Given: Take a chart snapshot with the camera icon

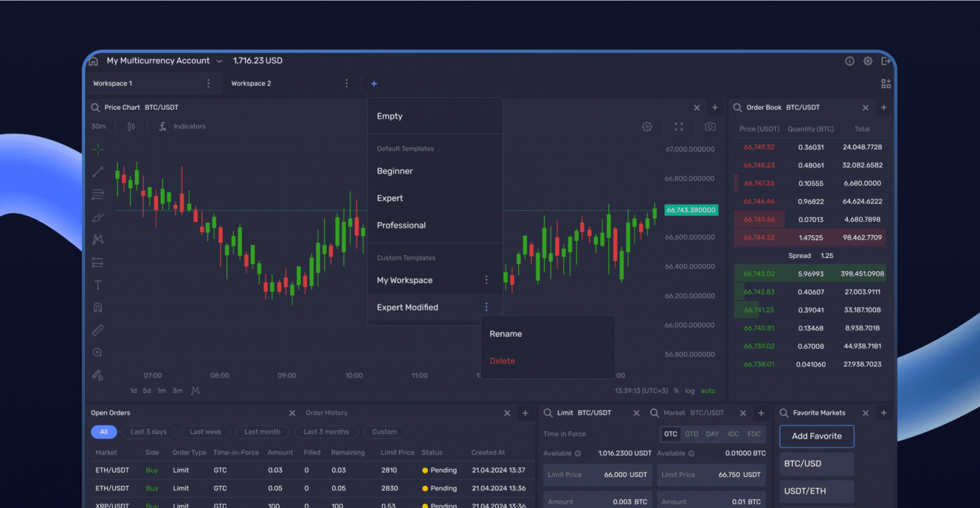Looking at the screenshot, I should pyautogui.click(x=710, y=127).
